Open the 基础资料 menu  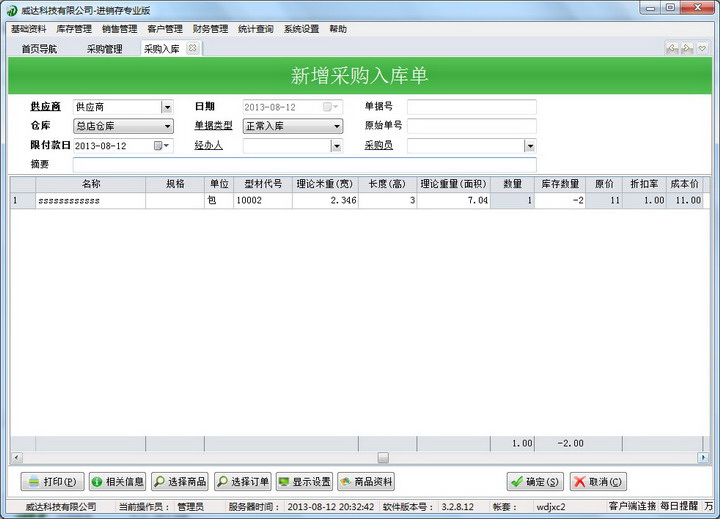click(28, 29)
